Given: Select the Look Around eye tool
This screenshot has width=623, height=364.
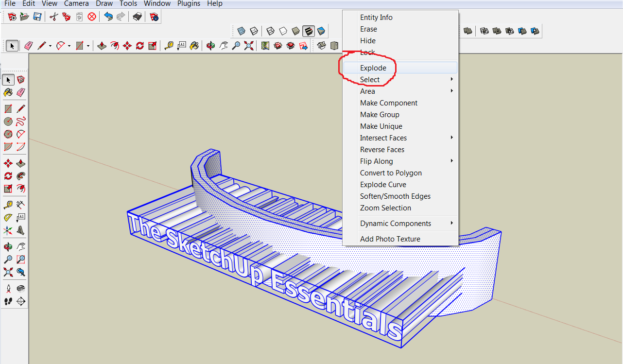Looking at the screenshot, I should [21, 288].
